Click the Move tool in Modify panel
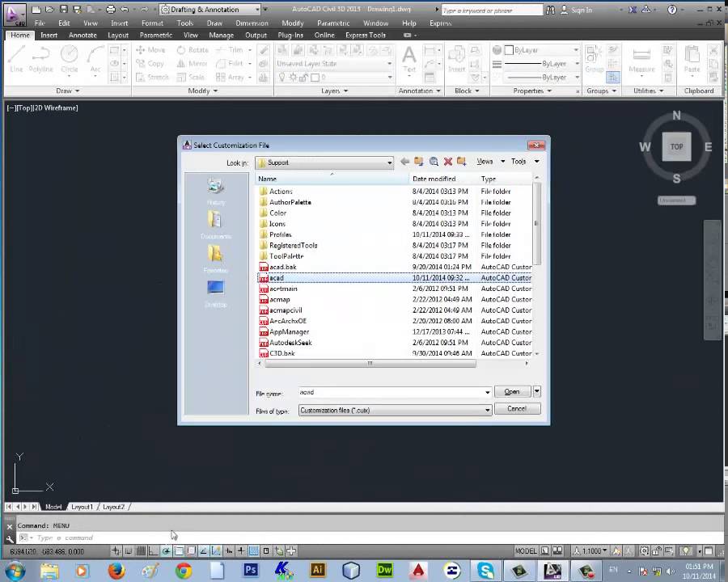Screen dimensions: 728x582 (150, 49)
